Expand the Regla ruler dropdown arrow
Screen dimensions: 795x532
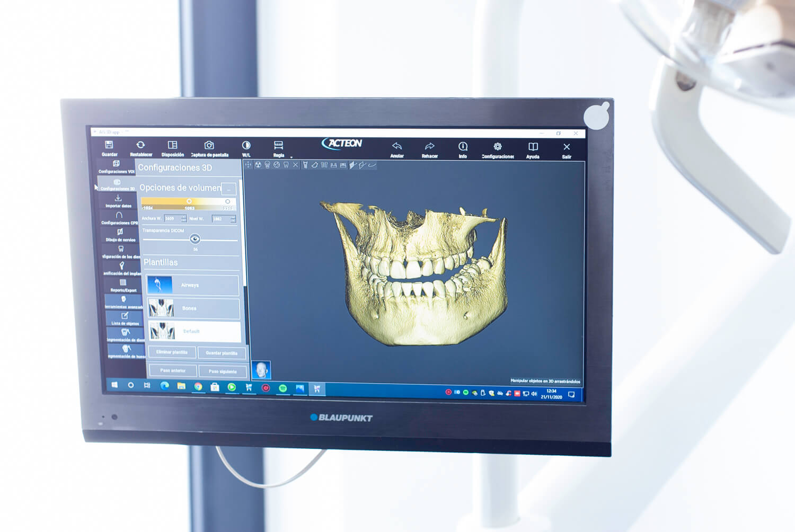pyautogui.click(x=291, y=157)
